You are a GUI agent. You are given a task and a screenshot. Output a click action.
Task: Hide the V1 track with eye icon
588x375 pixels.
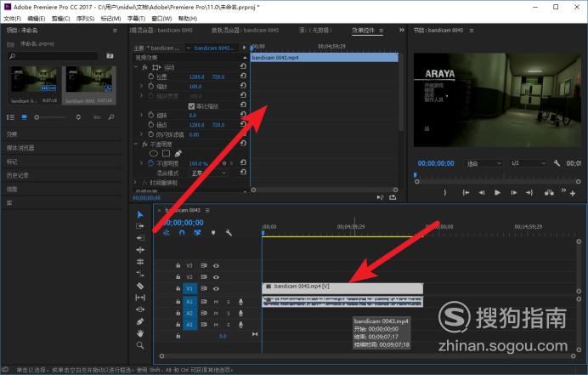(216, 288)
